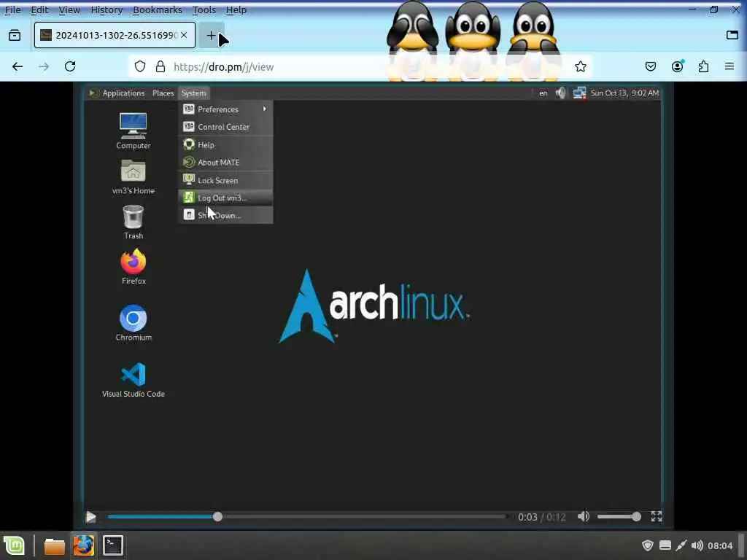The height and width of the screenshot is (560, 747).
Task: Click the shield tray icon
Action: 648,545
